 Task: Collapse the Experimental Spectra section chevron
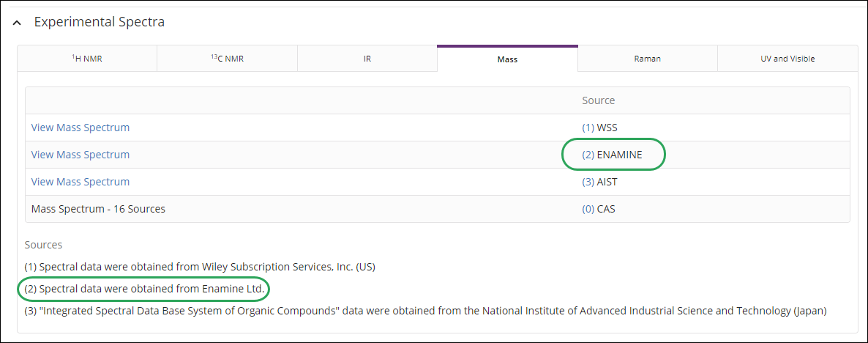(x=18, y=23)
